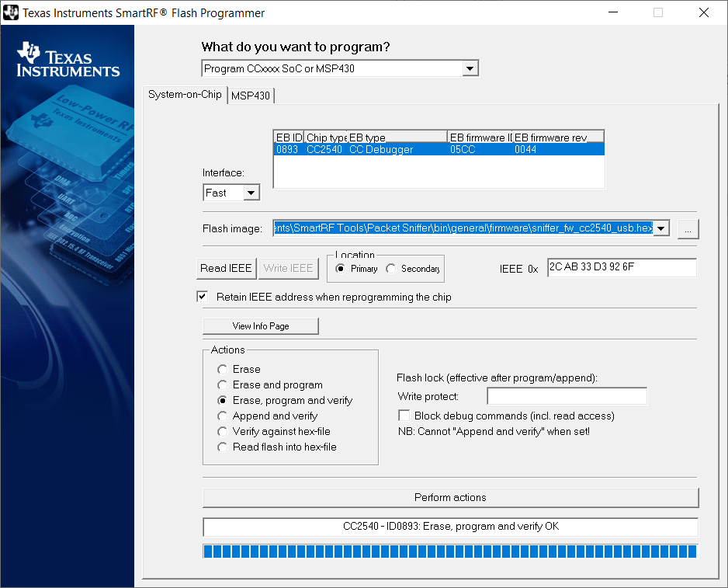Select the Erase action

pos(223,369)
